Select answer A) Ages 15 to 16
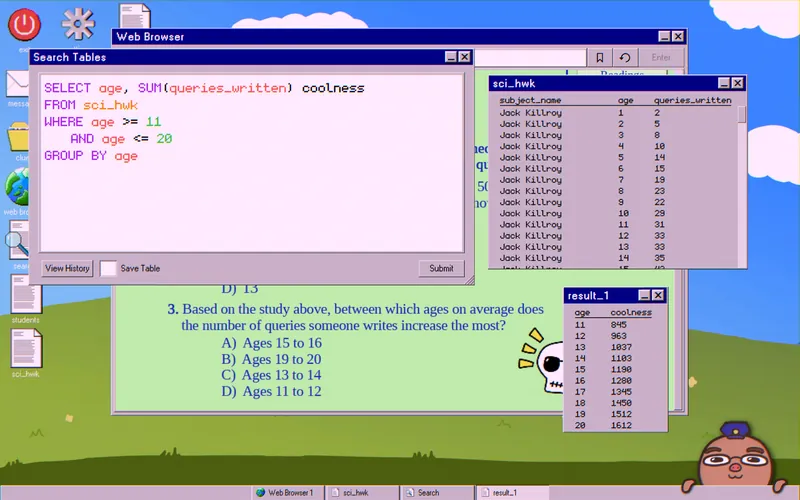 (x=271, y=343)
